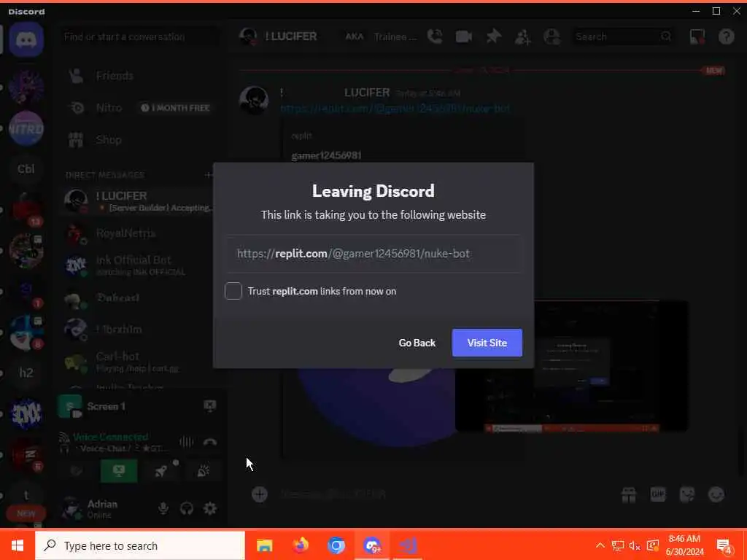Select Carl-bot direct message
This screenshot has height=560, width=747.
coord(138,362)
